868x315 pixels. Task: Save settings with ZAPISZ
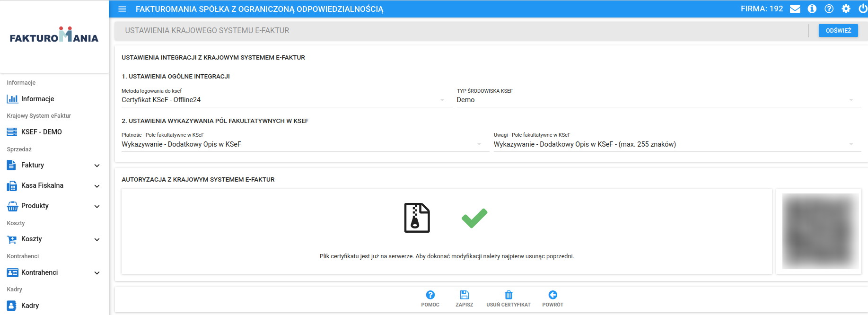pyautogui.click(x=464, y=299)
